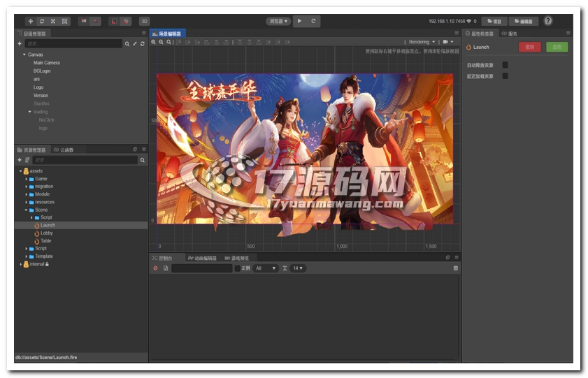Switch to the 层级管理器 hierarchy tab

click(x=32, y=34)
